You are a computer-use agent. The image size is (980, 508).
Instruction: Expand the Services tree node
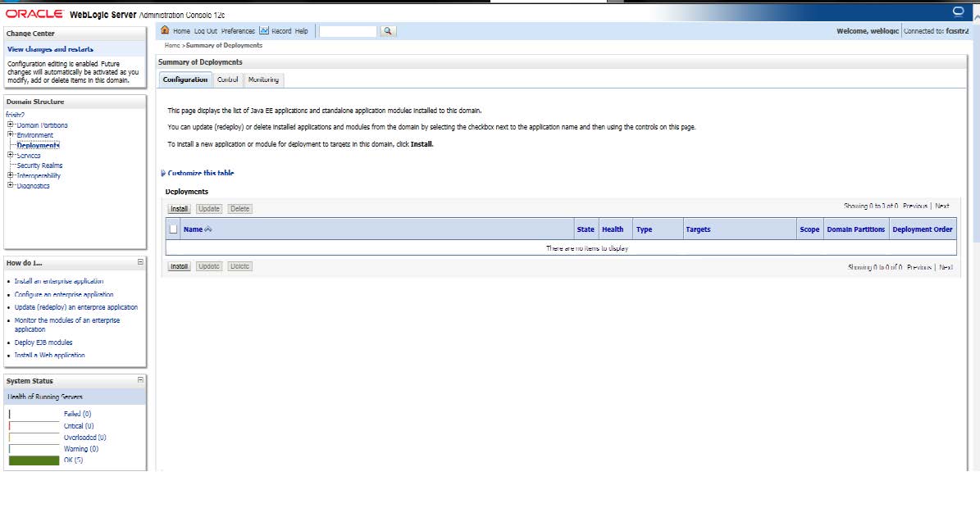pos(10,155)
